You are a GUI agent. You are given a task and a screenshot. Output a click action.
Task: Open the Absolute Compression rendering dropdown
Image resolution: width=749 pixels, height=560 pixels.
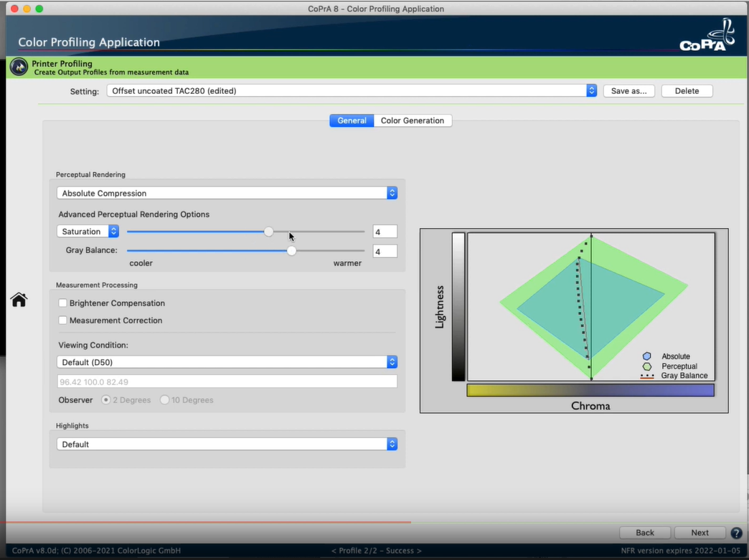point(227,193)
